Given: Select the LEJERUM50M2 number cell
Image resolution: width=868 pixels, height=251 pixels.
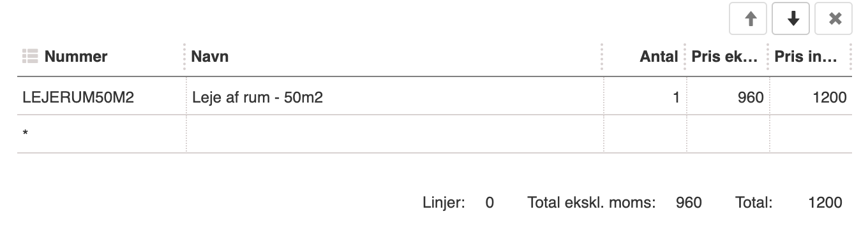Looking at the screenshot, I should coord(101,97).
